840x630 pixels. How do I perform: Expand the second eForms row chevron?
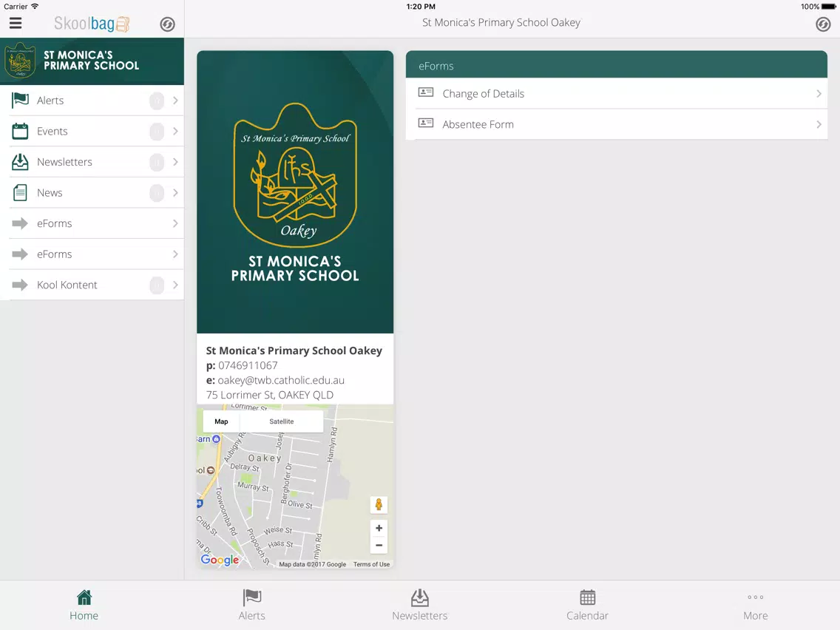pos(175,254)
